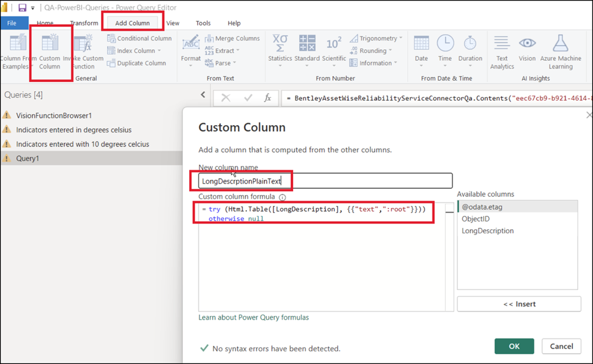Click the fx function icon
The width and height of the screenshot is (593, 364).
[x=268, y=98]
